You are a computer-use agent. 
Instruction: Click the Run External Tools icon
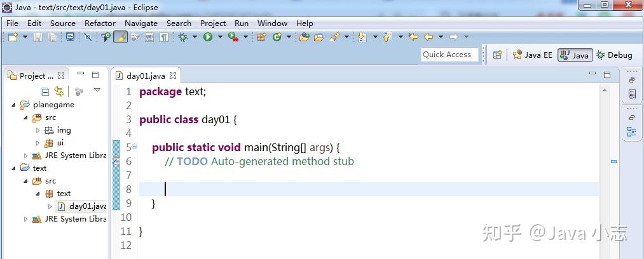coord(233,37)
